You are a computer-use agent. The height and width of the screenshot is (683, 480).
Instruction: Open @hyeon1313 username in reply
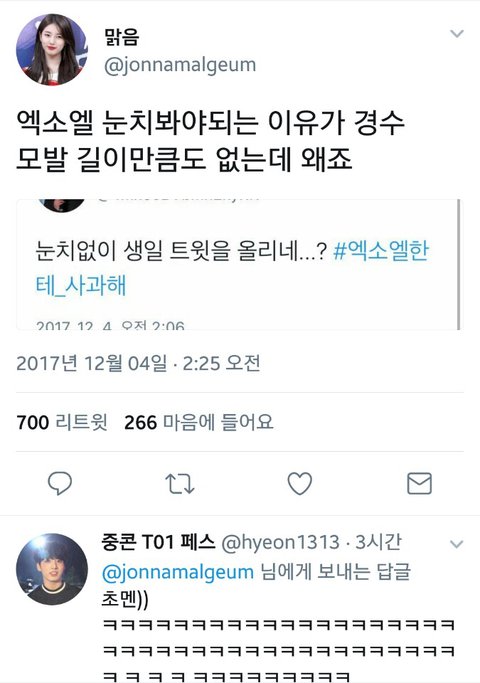280,543
